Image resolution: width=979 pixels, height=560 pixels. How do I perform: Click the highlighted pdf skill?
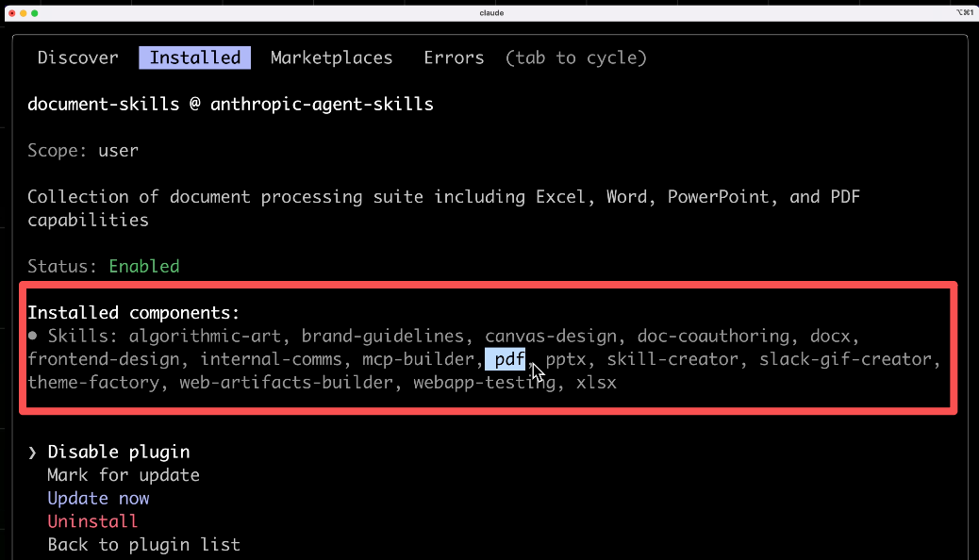pyautogui.click(x=509, y=359)
